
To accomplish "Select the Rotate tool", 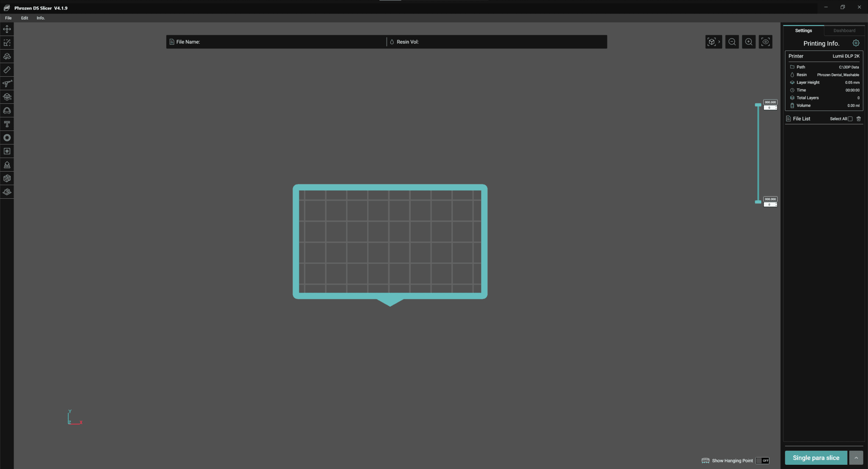I will click(x=7, y=56).
